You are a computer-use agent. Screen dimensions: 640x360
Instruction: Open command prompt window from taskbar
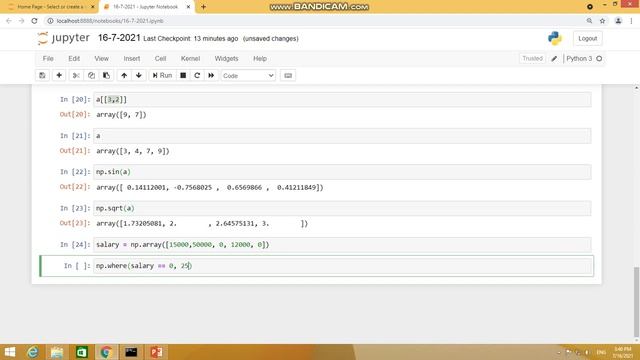131,352
